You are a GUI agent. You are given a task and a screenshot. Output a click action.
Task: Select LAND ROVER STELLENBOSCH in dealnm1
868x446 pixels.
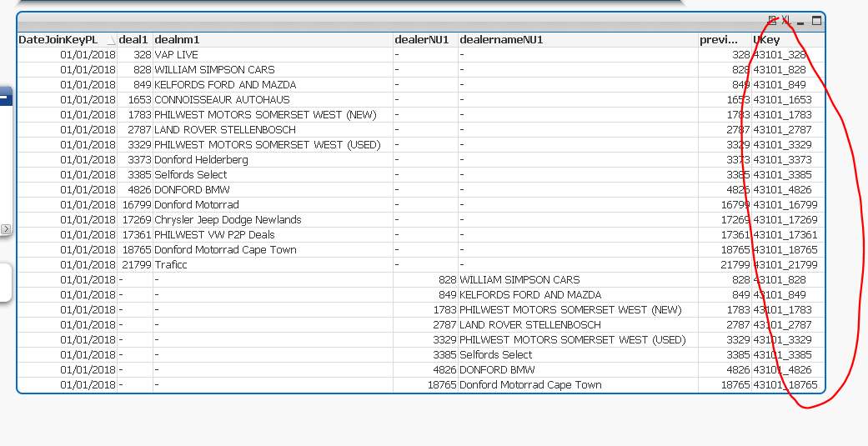225,129
